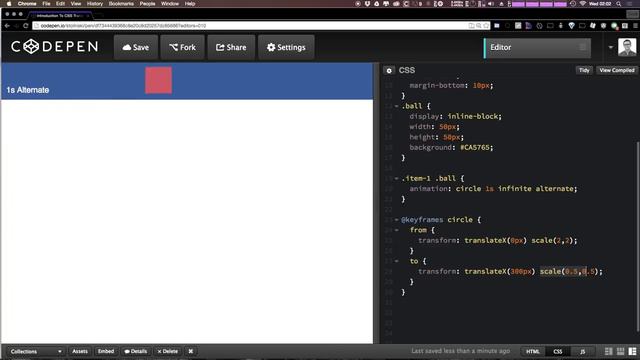Save the pen
This screenshot has width=640, height=360.
[x=136, y=47]
